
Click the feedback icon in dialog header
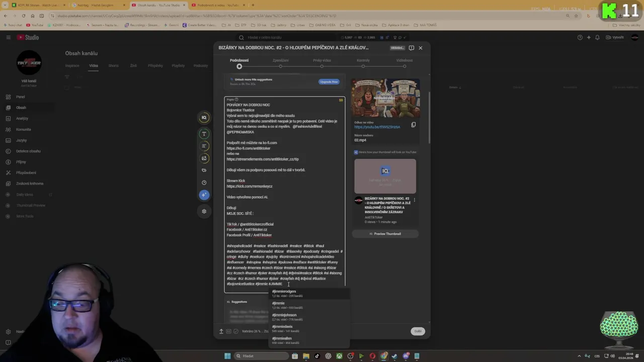click(x=412, y=48)
